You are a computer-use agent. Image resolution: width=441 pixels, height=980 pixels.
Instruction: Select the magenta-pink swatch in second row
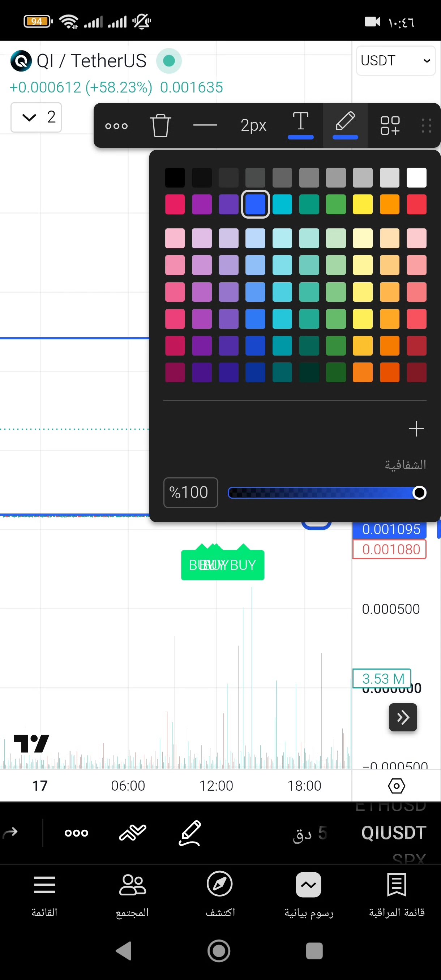(175, 204)
